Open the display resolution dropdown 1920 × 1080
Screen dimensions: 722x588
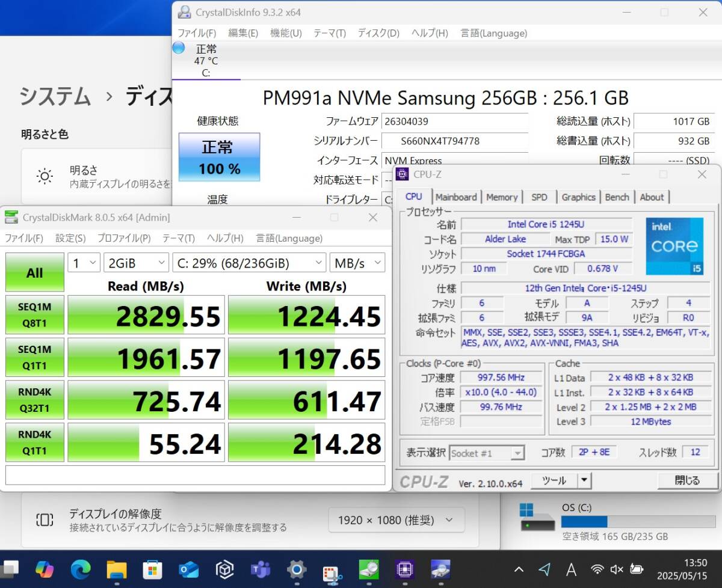(x=396, y=520)
